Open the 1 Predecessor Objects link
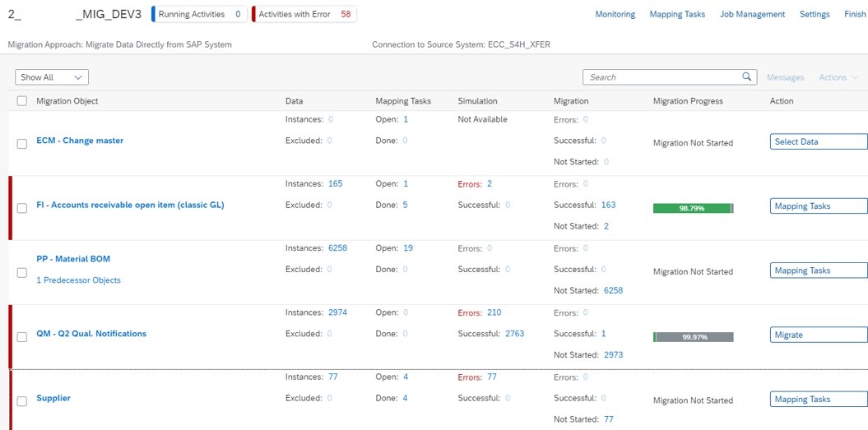Viewport: 868px width, 430px height. tap(78, 280)
